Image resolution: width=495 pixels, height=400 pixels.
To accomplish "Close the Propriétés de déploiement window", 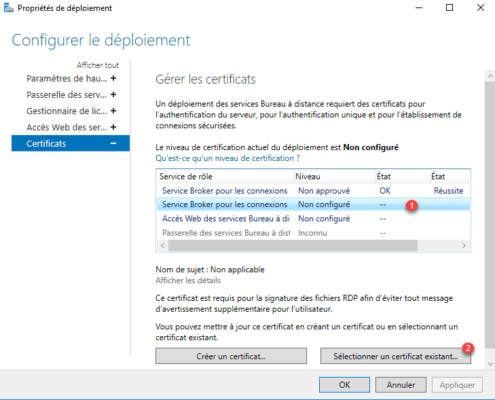I will [x=480, y=8].
